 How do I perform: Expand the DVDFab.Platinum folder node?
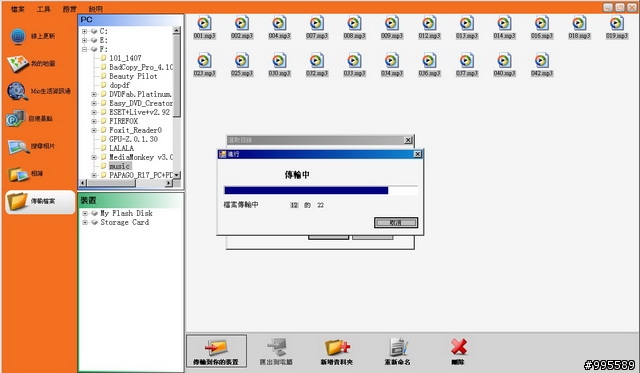(x=94, y=94)
